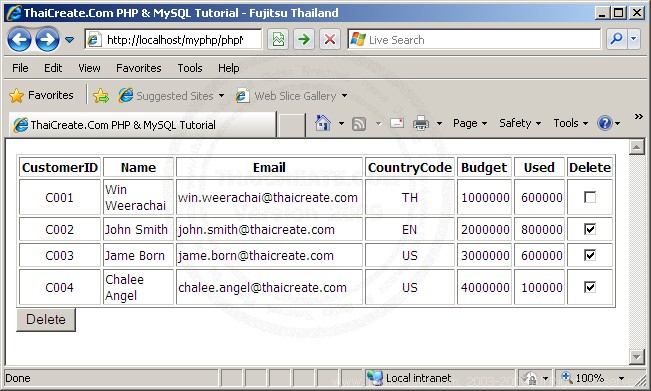Open the File menu
Image resolution: width=651 pixels, height=391 pixels.
(20, 68)
